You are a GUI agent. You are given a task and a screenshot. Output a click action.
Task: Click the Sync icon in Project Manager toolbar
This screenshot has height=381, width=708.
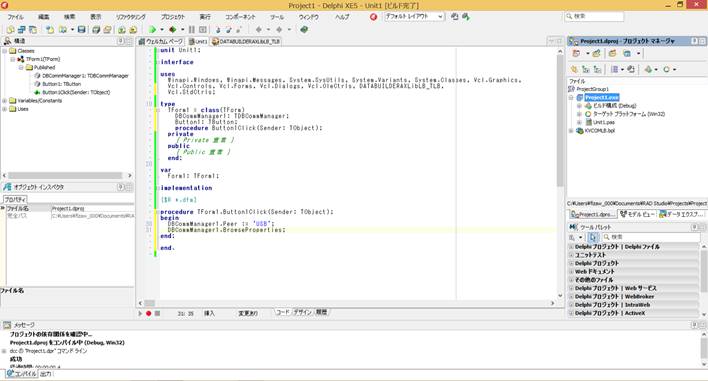click(x=575, y=70)
